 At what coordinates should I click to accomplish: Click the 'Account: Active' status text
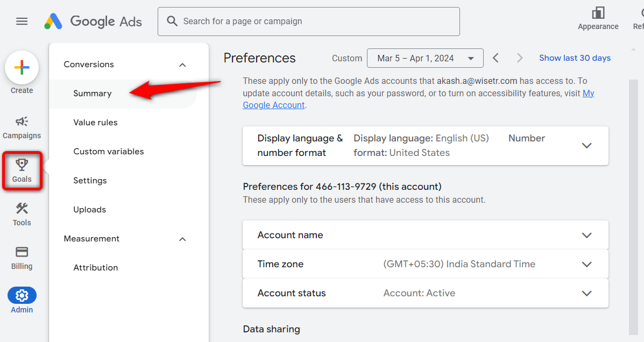[x=419, y=293]
